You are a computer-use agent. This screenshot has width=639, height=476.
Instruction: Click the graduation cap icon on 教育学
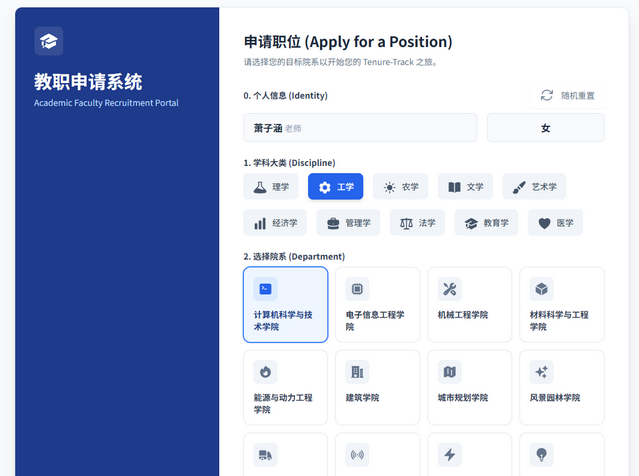[471, 223]
